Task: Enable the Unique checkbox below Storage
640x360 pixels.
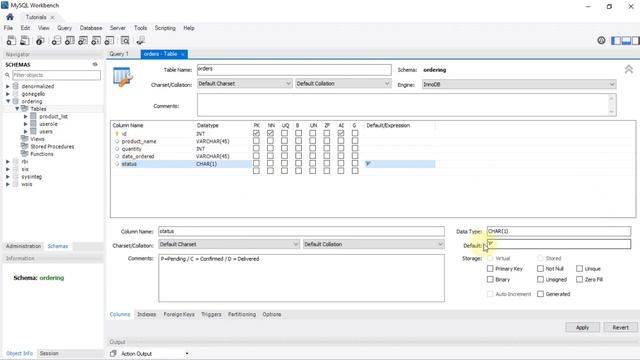Action: click(579, 269)
